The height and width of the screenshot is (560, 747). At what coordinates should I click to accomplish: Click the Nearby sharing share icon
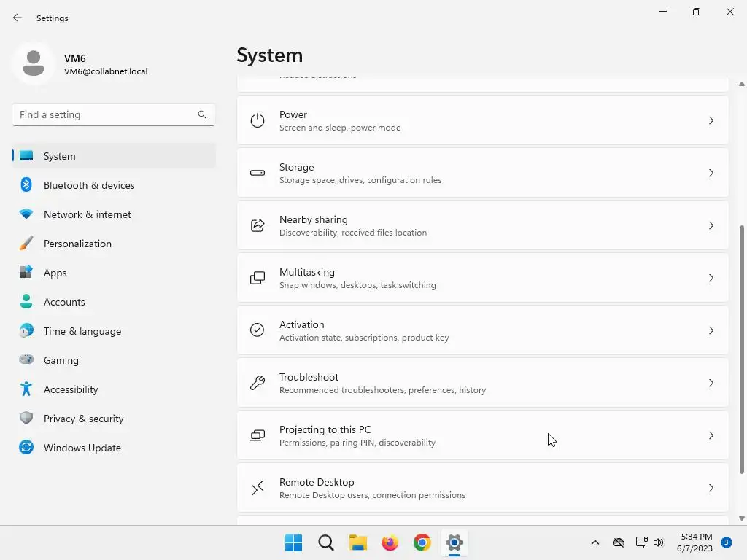point(258,225)
